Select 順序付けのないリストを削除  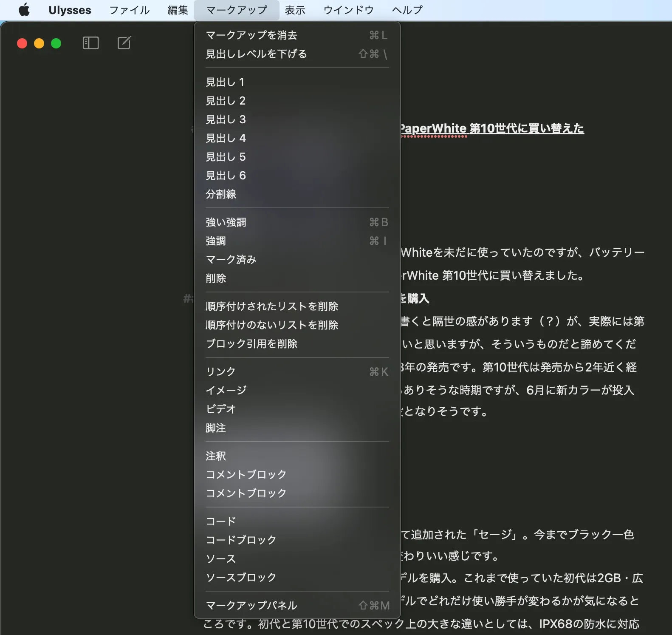click(297, 325)
